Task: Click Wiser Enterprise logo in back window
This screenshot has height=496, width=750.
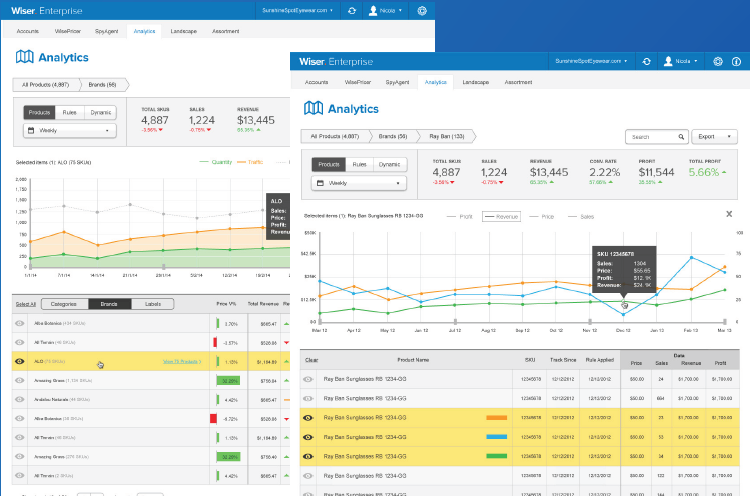Action: [46, 11]
